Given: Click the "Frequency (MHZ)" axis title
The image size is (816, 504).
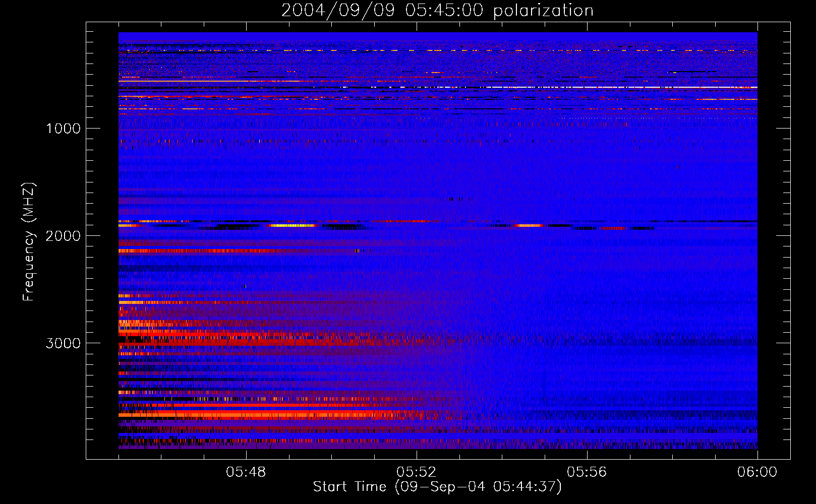Looking at the screenshot, I should 29,242.
